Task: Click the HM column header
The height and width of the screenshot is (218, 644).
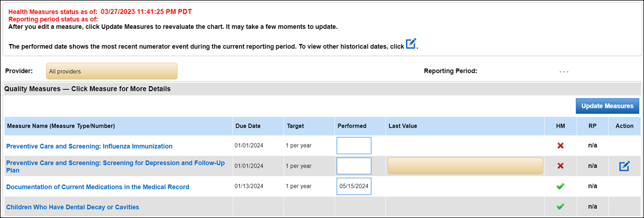Action: click(x=560, y=126)
